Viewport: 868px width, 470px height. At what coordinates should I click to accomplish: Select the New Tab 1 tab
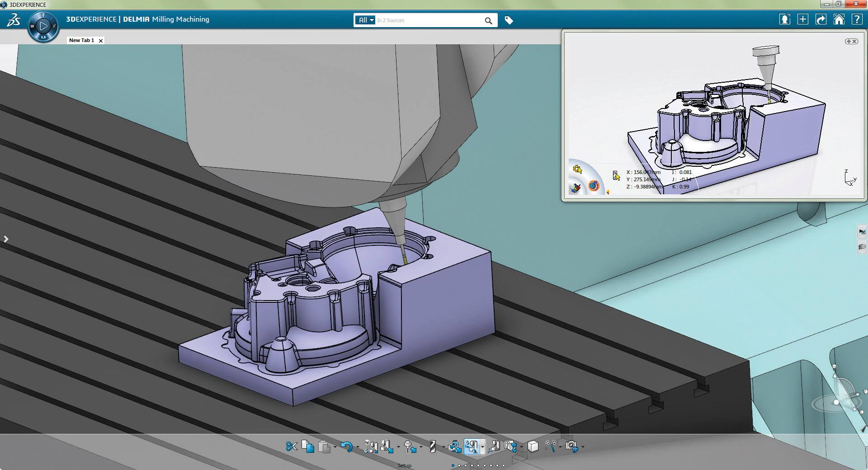click(82, 40)
